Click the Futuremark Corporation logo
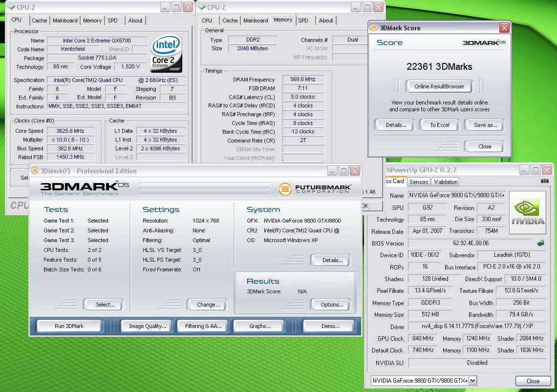 (x=316, y=189)
